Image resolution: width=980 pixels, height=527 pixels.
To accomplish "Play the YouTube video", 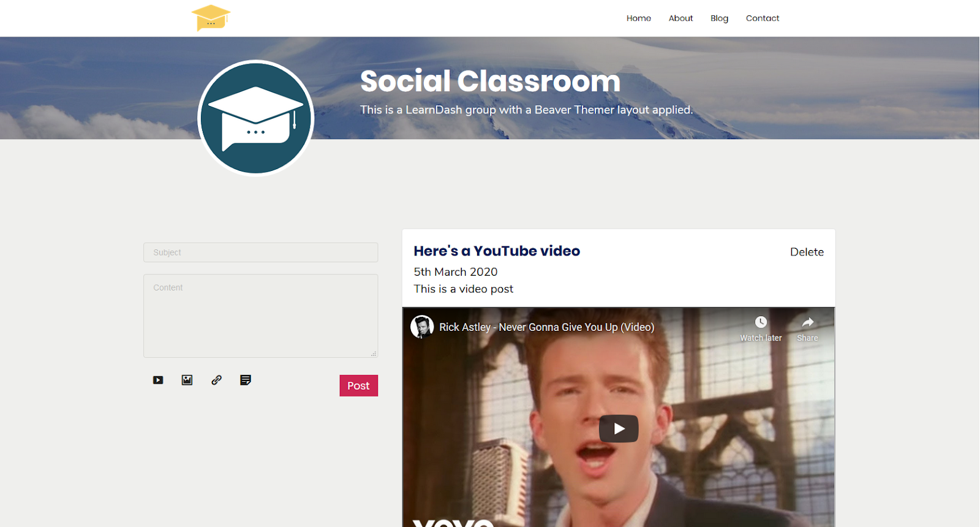I will 619,429.
